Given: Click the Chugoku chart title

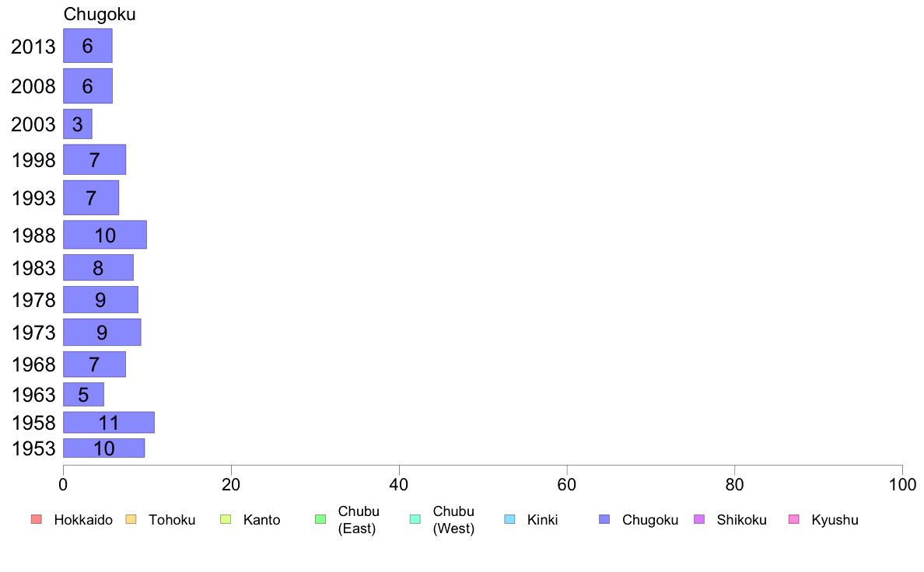Looking at the screenshot, I should click(100, 14).
